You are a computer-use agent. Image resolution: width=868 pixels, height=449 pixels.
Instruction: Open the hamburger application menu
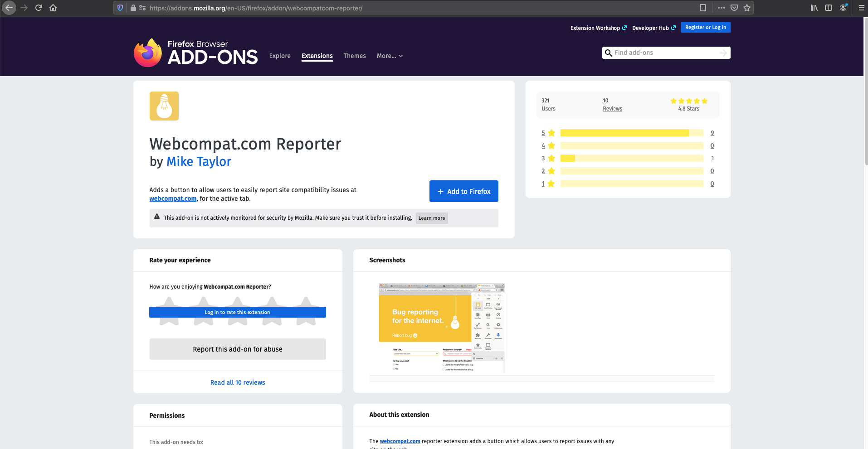[861, 8]
